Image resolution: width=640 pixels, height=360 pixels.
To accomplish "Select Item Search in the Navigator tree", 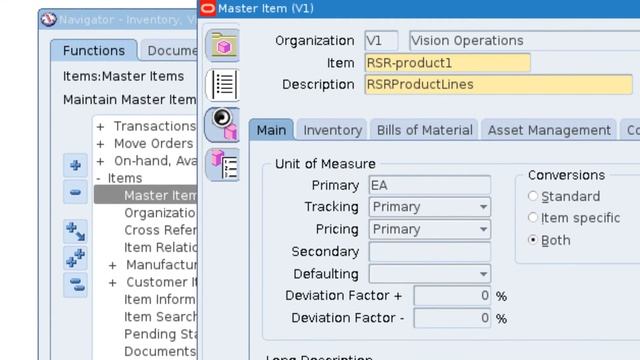I will [x=160, y=317].
